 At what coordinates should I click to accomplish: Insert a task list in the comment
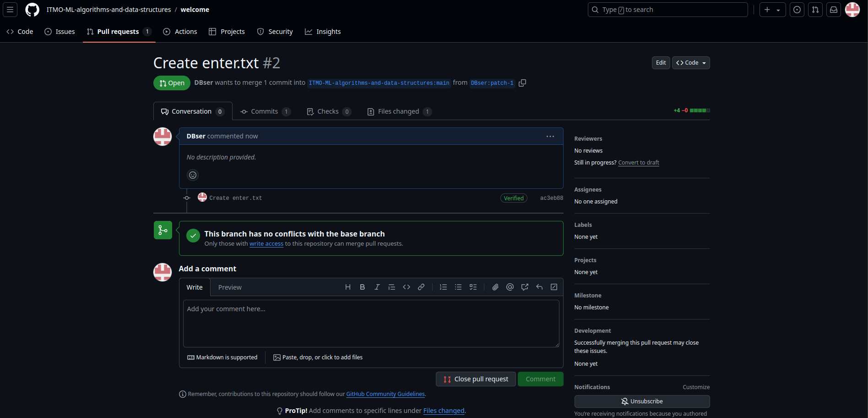pyautogui.click(x=473, y=287)
